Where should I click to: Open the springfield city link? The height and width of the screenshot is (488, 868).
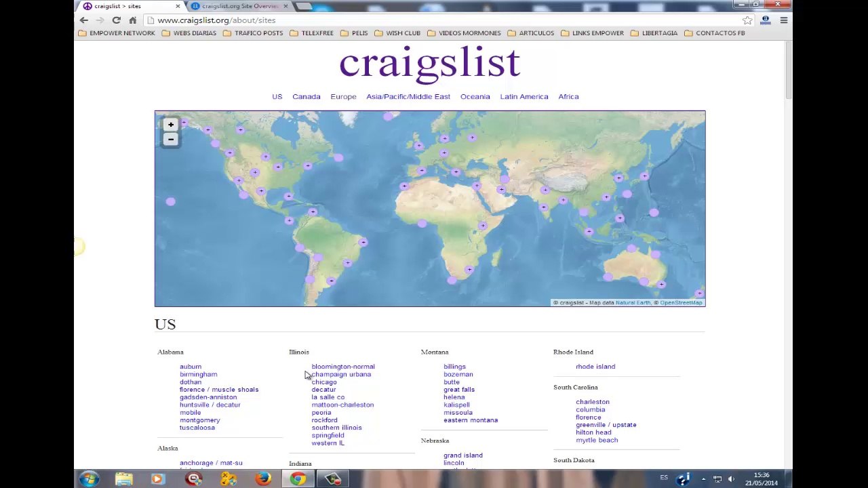pyautogui.click(x=328, y=435)
